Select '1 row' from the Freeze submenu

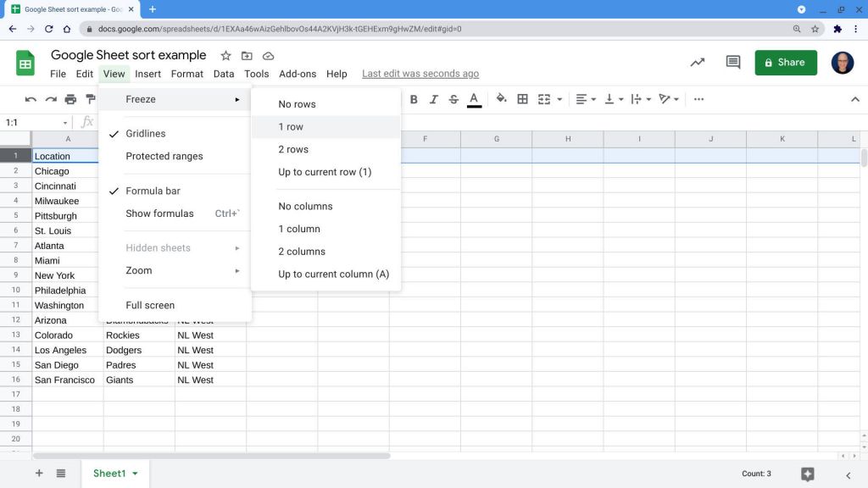291,126
